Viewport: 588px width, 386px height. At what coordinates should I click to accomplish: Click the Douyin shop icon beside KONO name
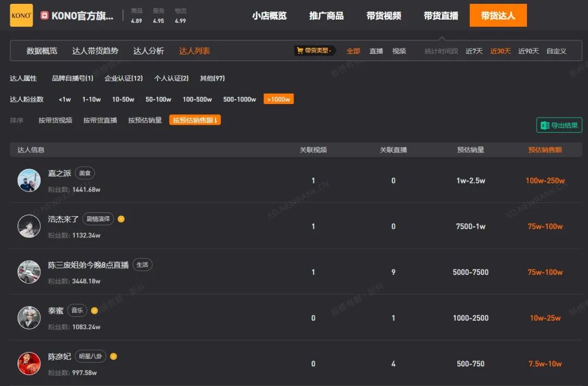tap(45, 15)
